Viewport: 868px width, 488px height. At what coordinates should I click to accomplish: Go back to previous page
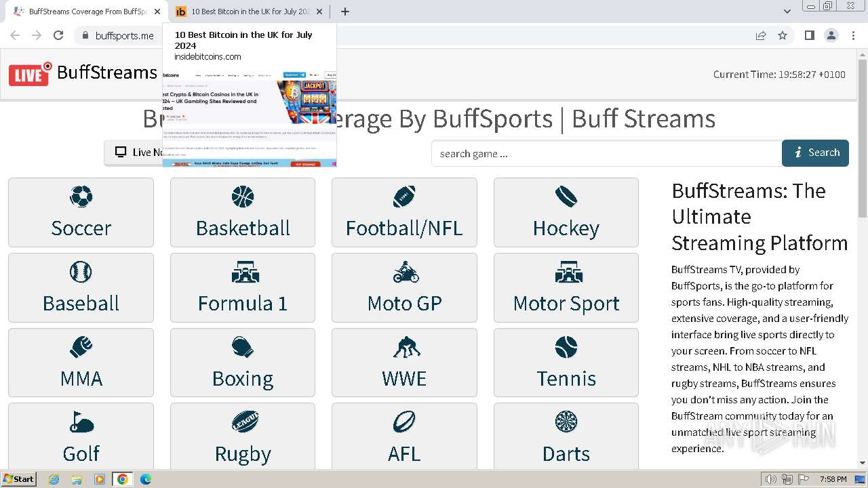click(x=15, y=35)
